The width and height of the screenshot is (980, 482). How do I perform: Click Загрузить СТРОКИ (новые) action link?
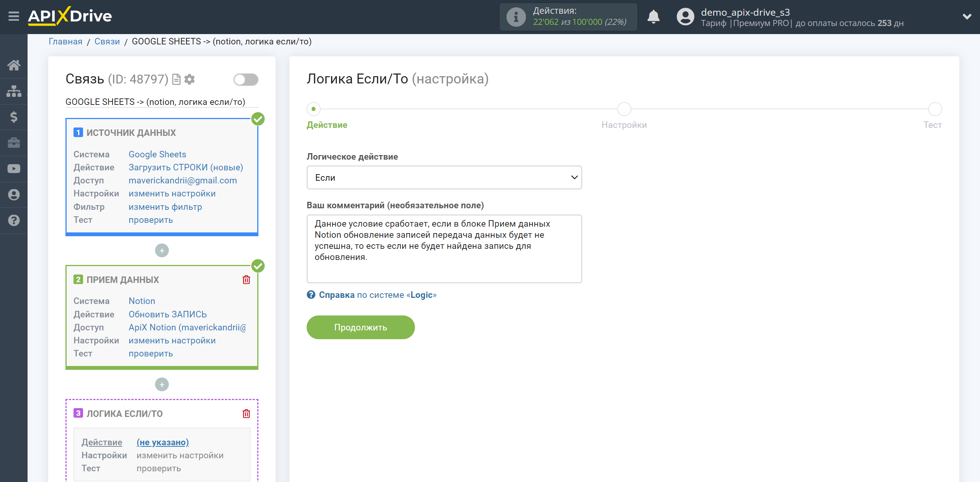tap(186, 167)
